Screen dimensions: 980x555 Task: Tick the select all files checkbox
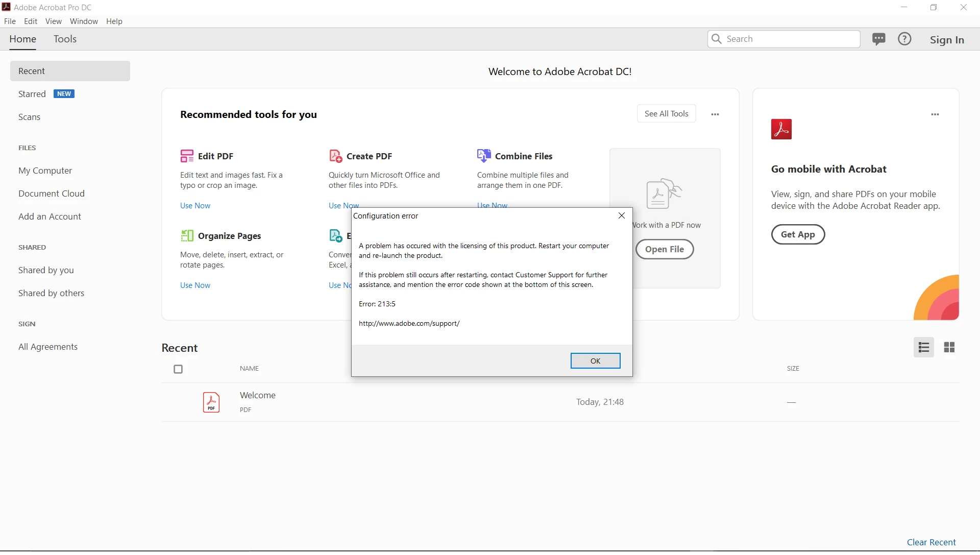click(178, 369)
